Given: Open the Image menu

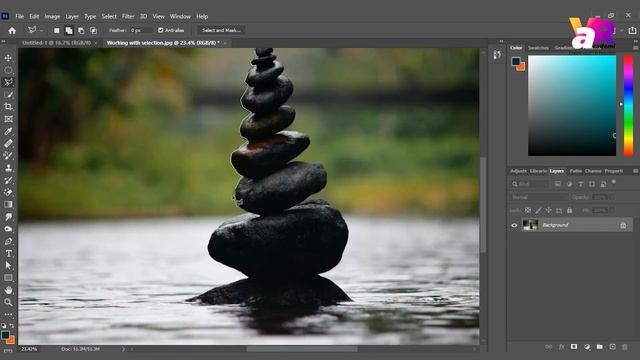Looking at the screenshot, I should click(52, 16).
